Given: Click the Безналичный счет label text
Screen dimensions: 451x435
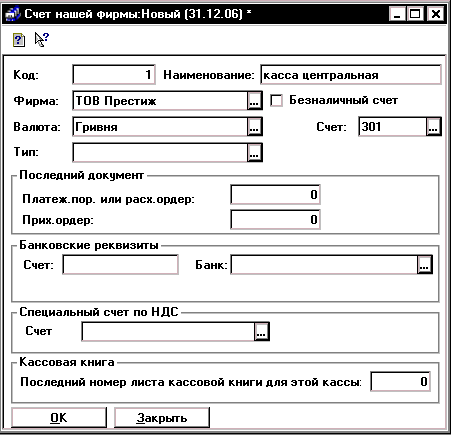Looking at the screenshot, I should point(343,100).
